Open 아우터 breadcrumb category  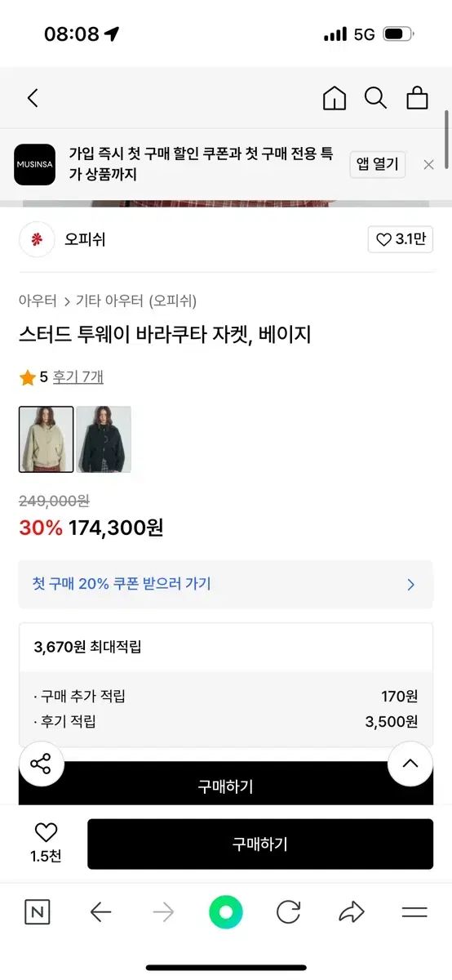click(38, 301)
